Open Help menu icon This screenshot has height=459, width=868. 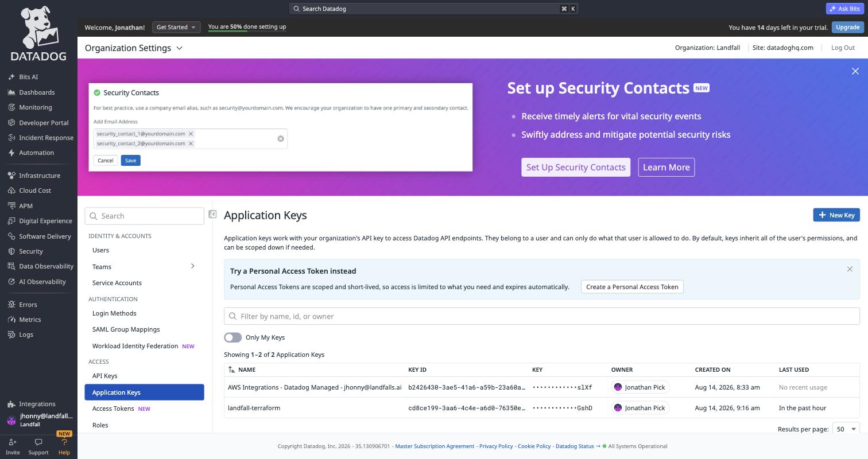(64, 446)
